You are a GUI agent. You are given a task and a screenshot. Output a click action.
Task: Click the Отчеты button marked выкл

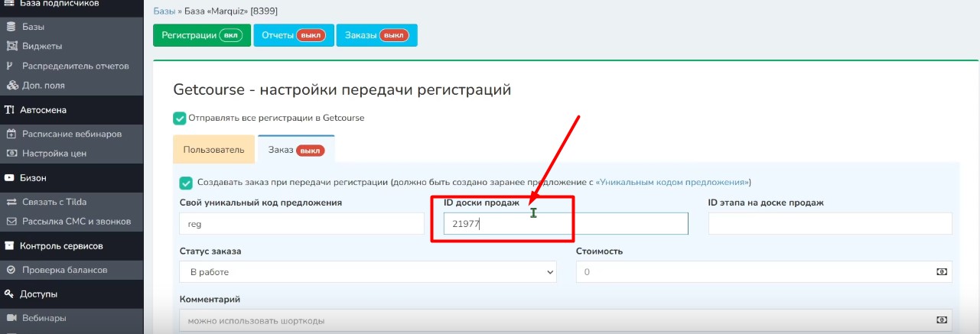(293, 36)
